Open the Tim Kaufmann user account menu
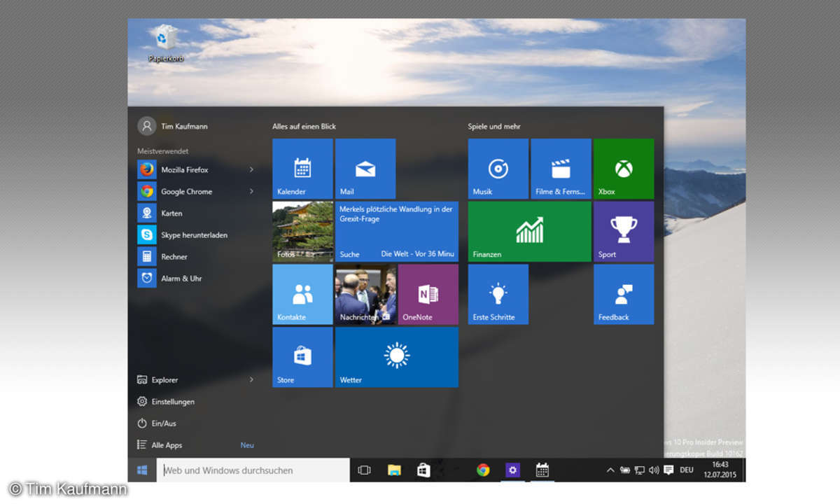840x504 pixels. (173, 126)
